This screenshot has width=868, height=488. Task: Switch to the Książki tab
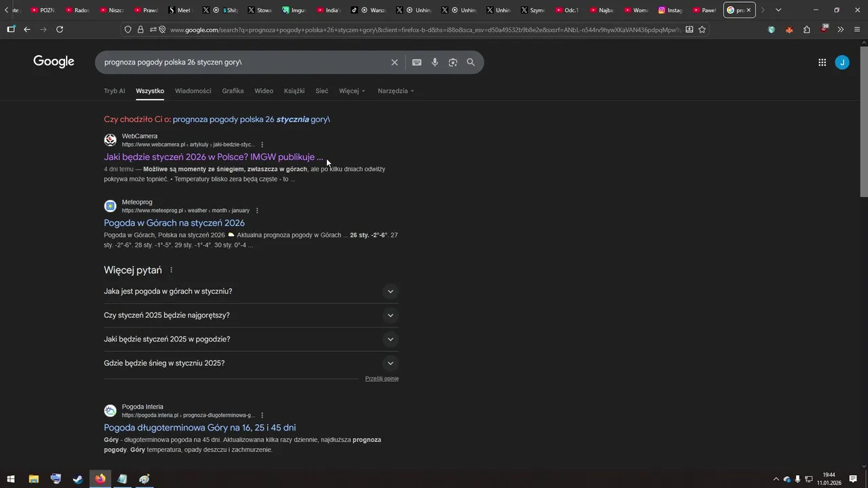click(x=294, y=91)
